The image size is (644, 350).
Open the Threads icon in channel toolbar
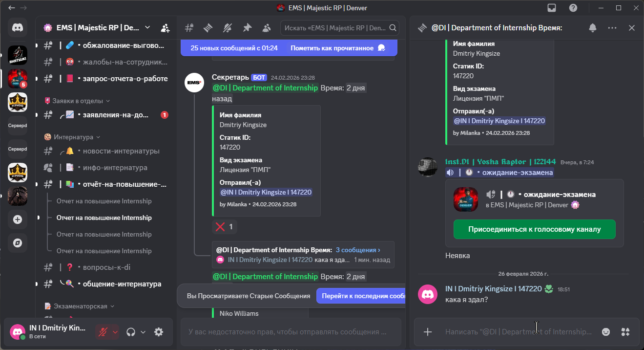(x=208, y=28)
